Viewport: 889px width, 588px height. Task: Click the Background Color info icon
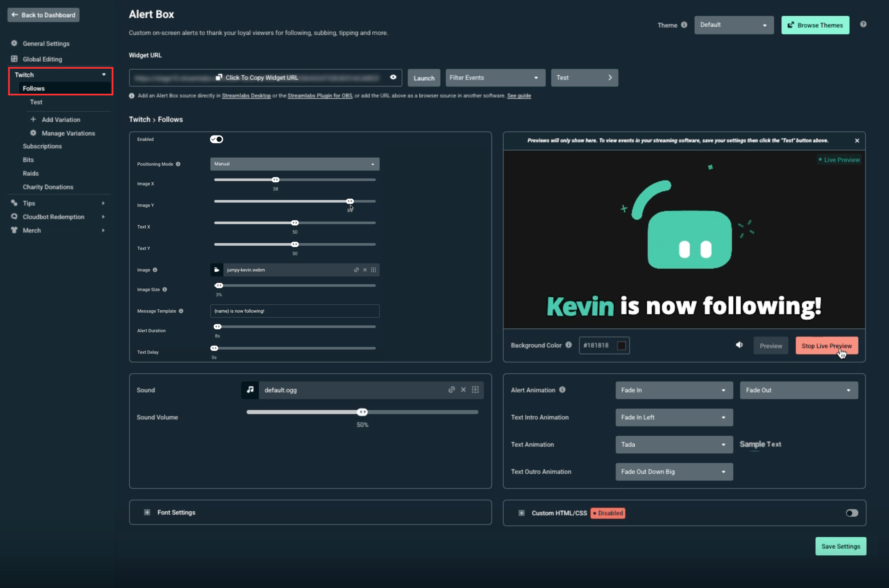click(568, 345)
